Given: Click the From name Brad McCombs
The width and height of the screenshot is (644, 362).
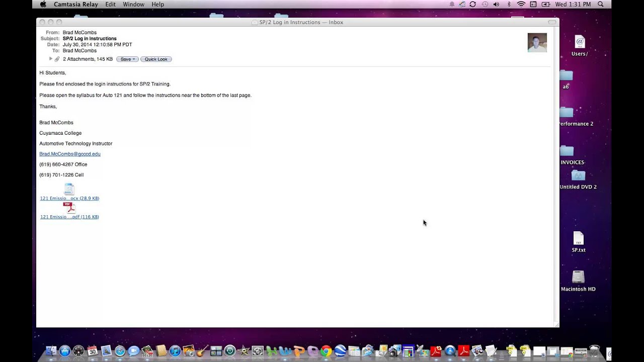Looking at the screenshot, I should click(x=79, y=33).
